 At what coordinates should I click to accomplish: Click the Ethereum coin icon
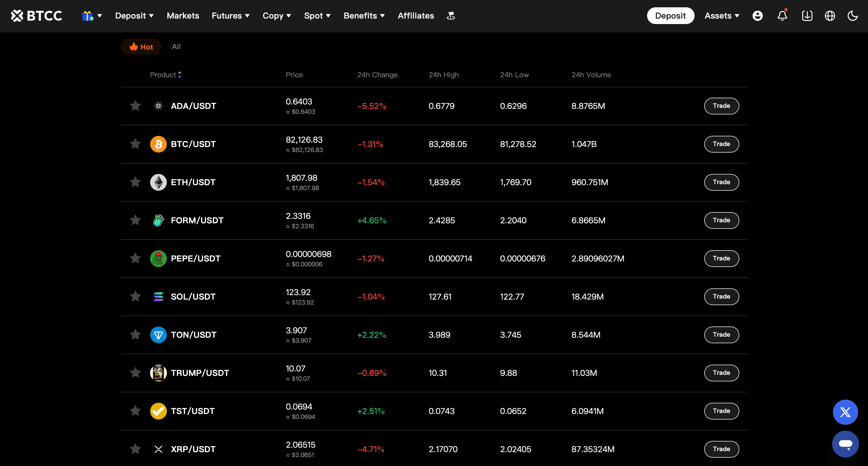pyautogui.click(x=158, y=182)
